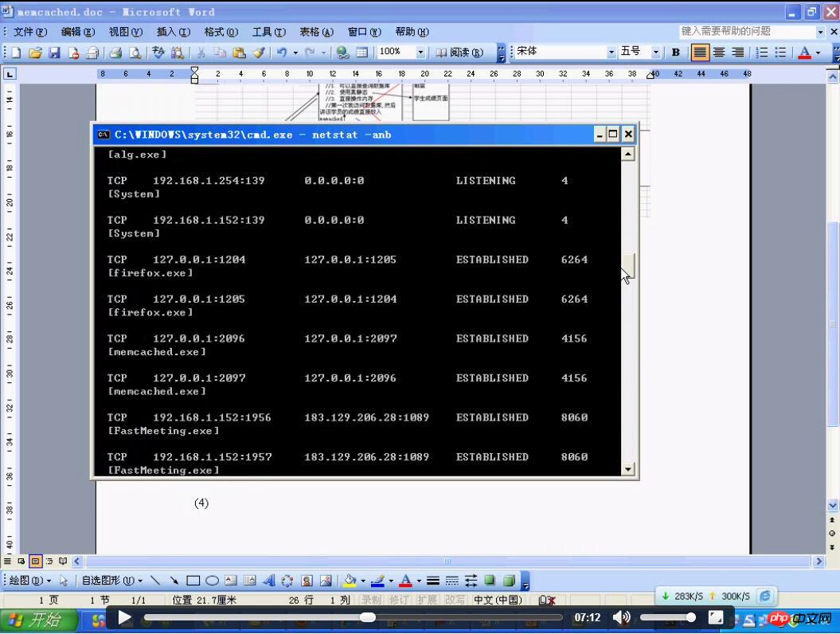Apply 3-D Style to the shape
Viewport: 840px width, 634px height.
(x=509, y=581)
